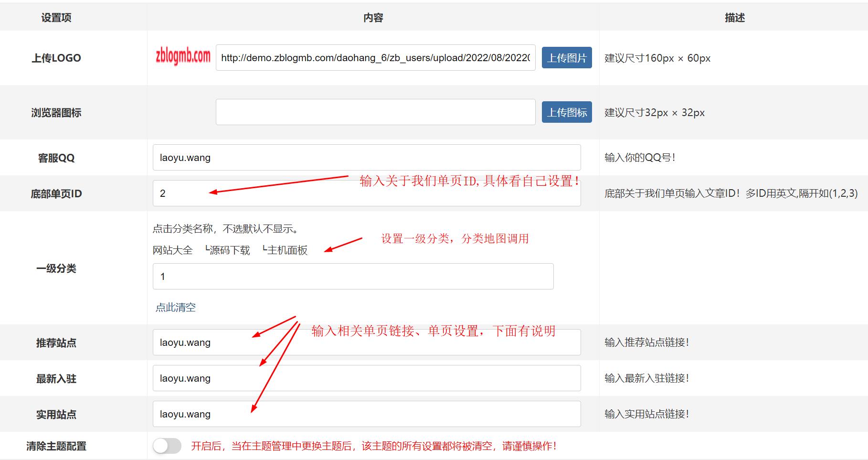Click the empty 浏览器图标 URL field
The height and width of the screenshot is (460, 868).
tap(376, 112)
